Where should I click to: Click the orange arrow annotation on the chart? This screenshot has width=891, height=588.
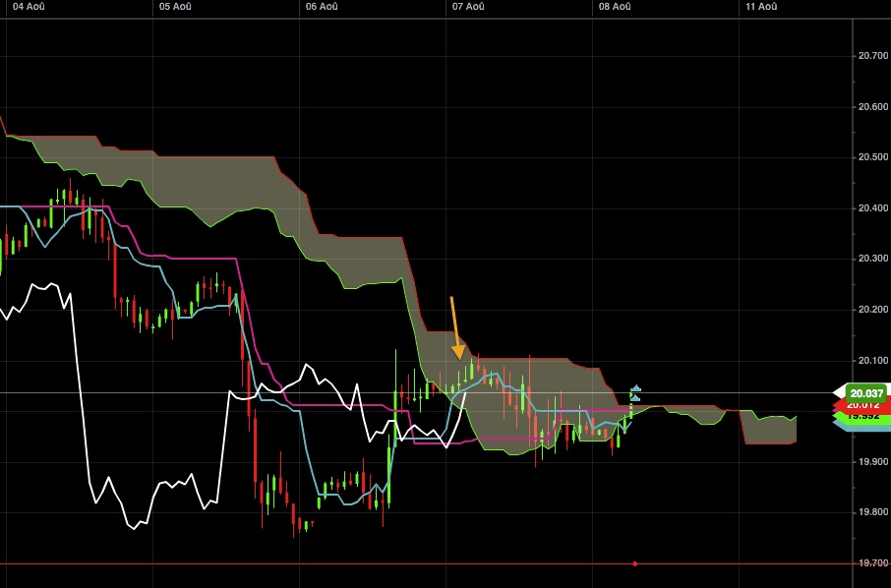click(x=455, y=328)
